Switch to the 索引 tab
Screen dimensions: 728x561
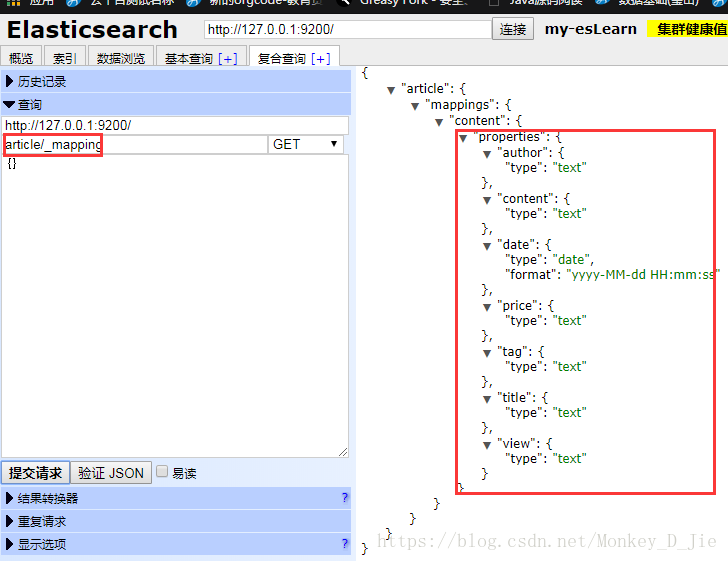pos(65,58)
